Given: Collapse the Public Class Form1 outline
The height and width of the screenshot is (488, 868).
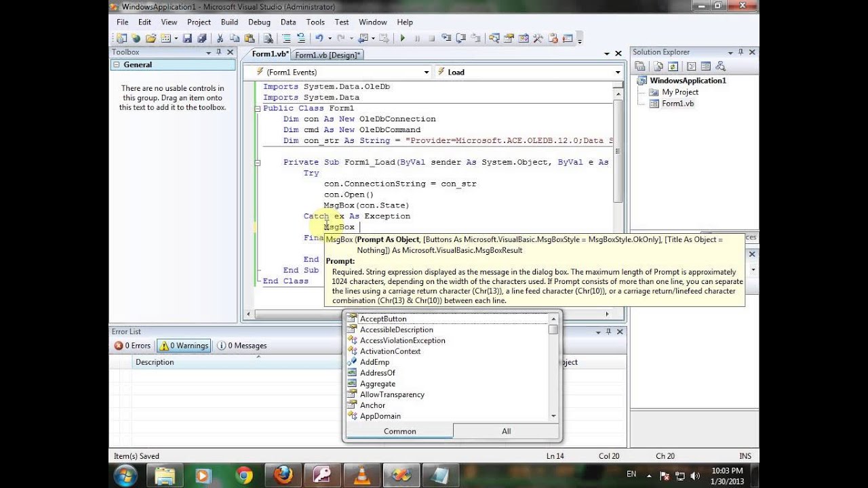Looking at the screenshot, I should tap(258, 108).
